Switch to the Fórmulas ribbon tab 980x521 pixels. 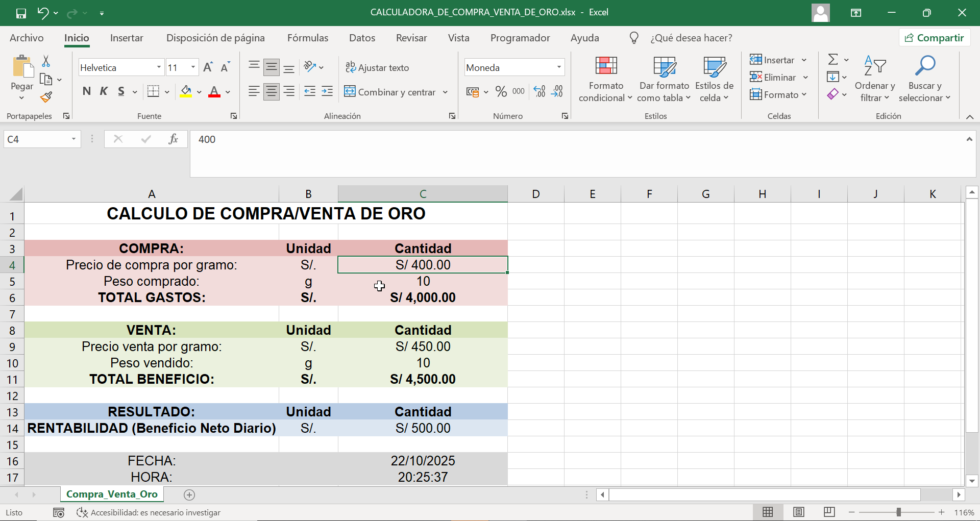coord(307,38)
